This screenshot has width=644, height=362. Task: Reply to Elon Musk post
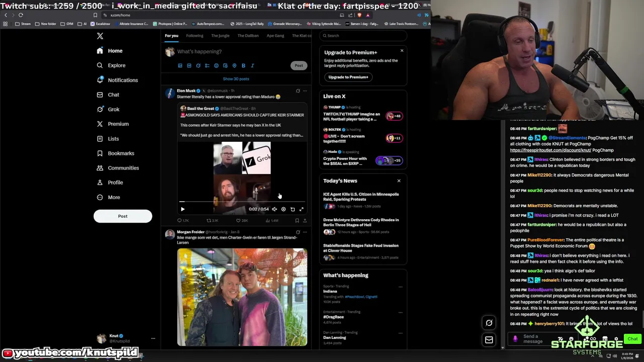(x=183, y=221)
